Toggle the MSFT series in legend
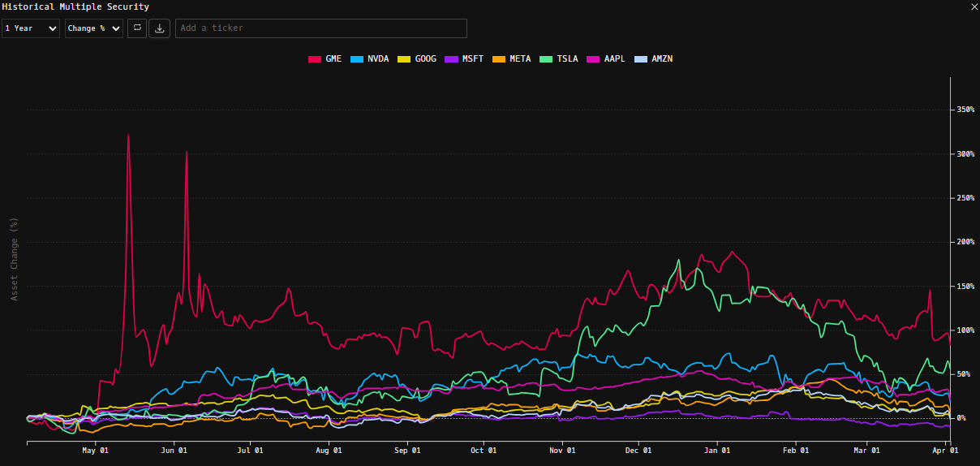Screen dimensions: 980x466 point(464,59)
